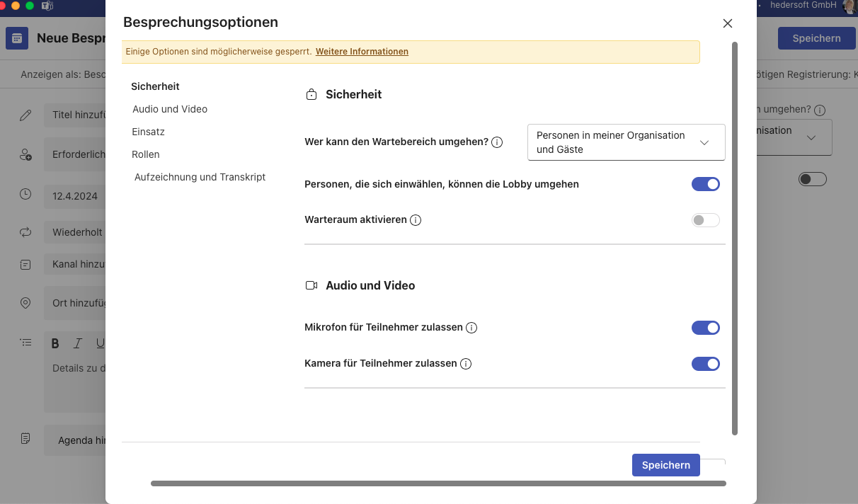Click the info icon beside Warteraum aktivieren
Viewport: 858px width, 504px height.
click(x=416, y=220)
